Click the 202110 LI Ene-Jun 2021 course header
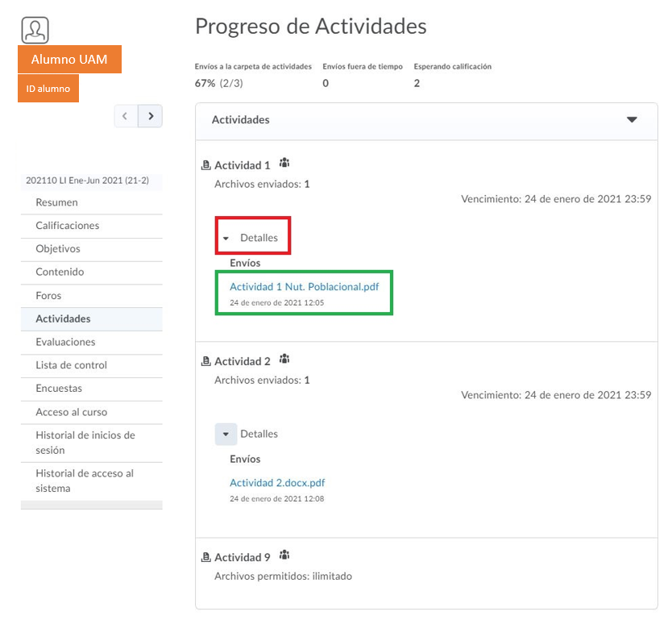The width and height of the screenshot is (672, 624). coord(87,181)
